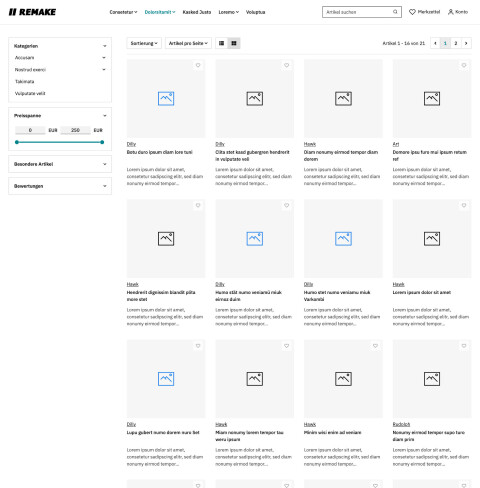Screen dimensions: 480x488
Task: Click image placeholder of 'Diam nonumy eirmod tempor' product
Action: tap(343, 98)
